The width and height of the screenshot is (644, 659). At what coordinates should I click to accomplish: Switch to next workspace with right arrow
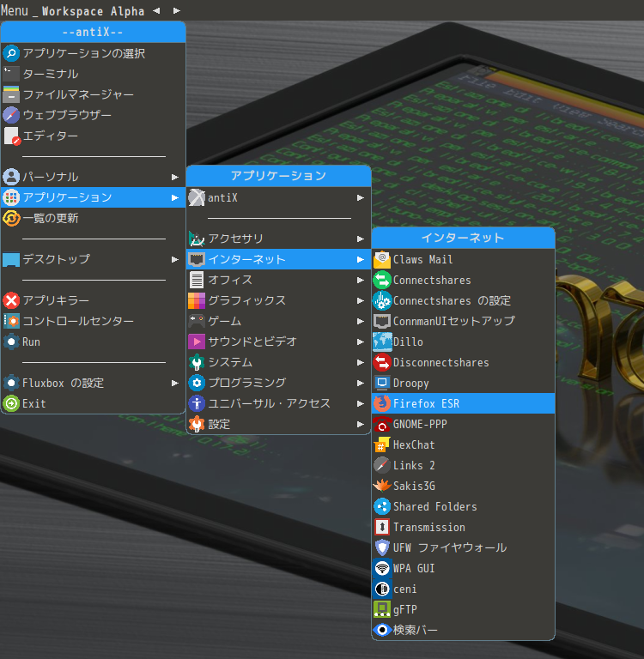pos(177,10)
